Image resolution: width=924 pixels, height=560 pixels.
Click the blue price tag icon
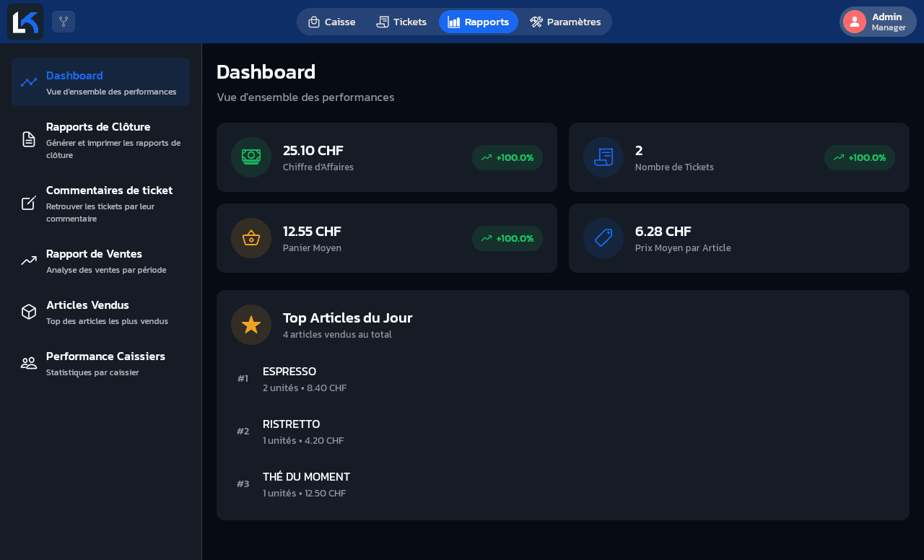[x=603, y=238]
